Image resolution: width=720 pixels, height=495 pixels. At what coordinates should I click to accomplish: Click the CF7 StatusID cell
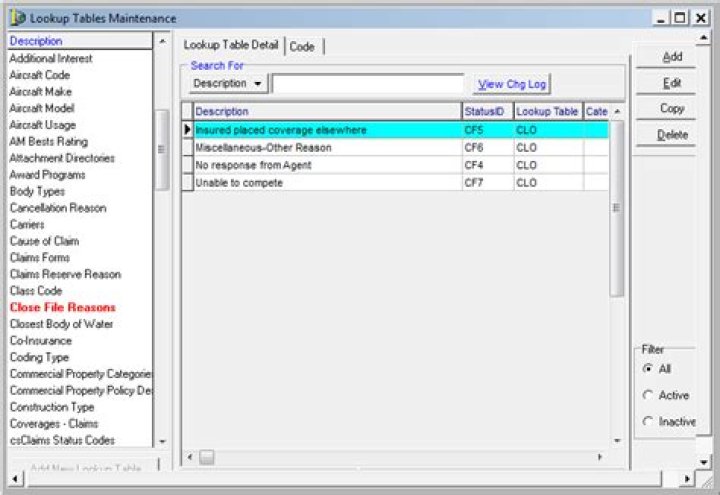488,183
